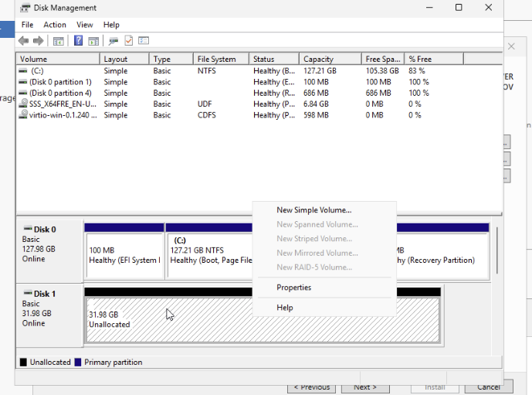Choose New Simple Volume from context menu

313,210
